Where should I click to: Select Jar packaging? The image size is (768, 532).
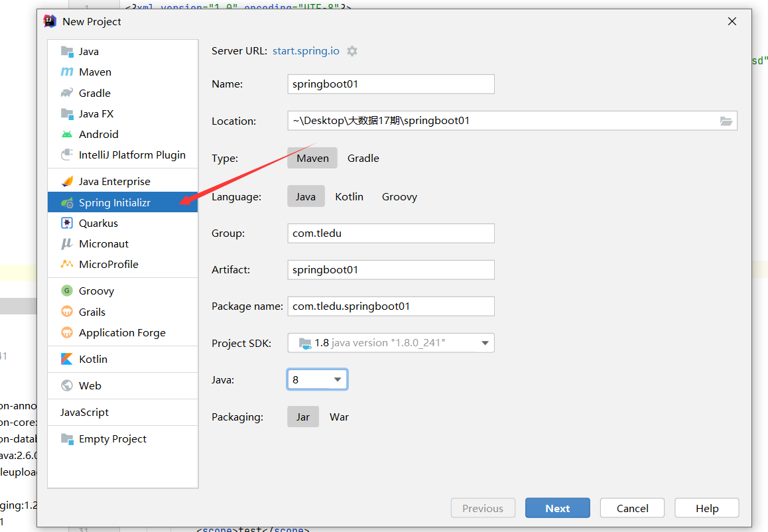pyautogui.click(x=302, y=417)
